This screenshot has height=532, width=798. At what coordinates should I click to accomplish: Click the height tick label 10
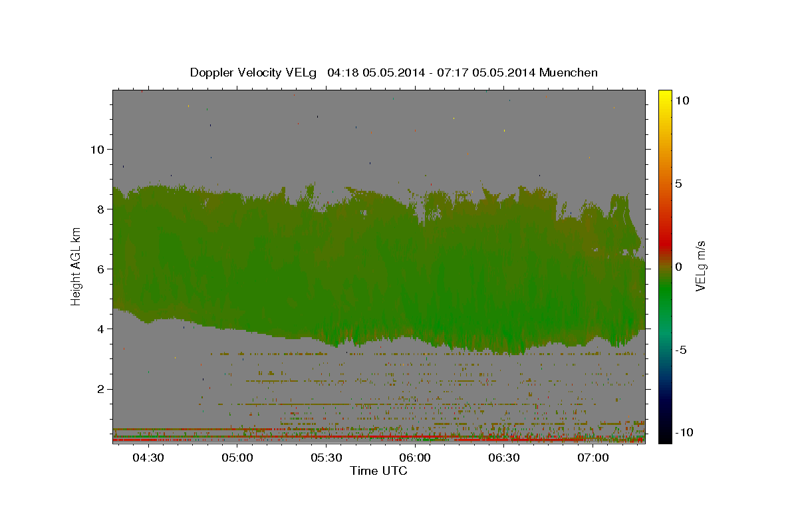pos(97,149)
